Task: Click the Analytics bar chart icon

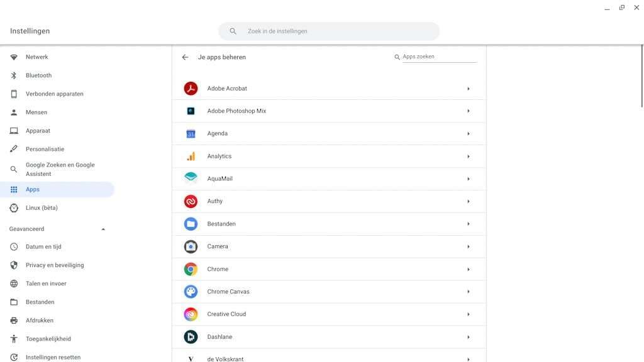Action: [x=191, y=156]
